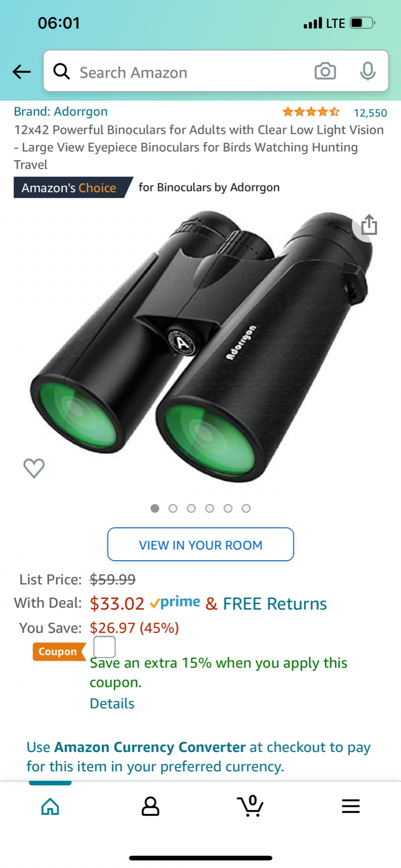Select the fourth image carousel dot
401x868 pixels.
[x=210, y=508]
